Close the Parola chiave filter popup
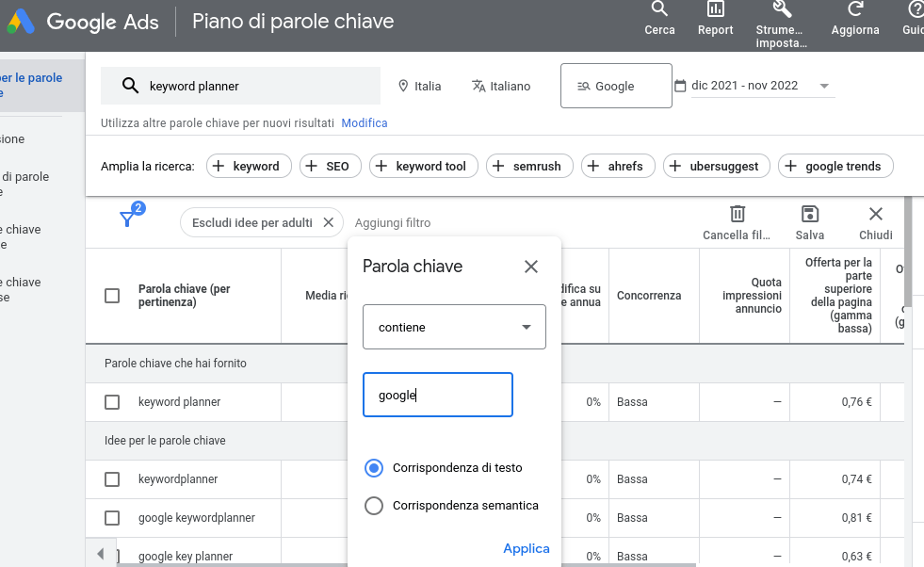 click(531, 267)
